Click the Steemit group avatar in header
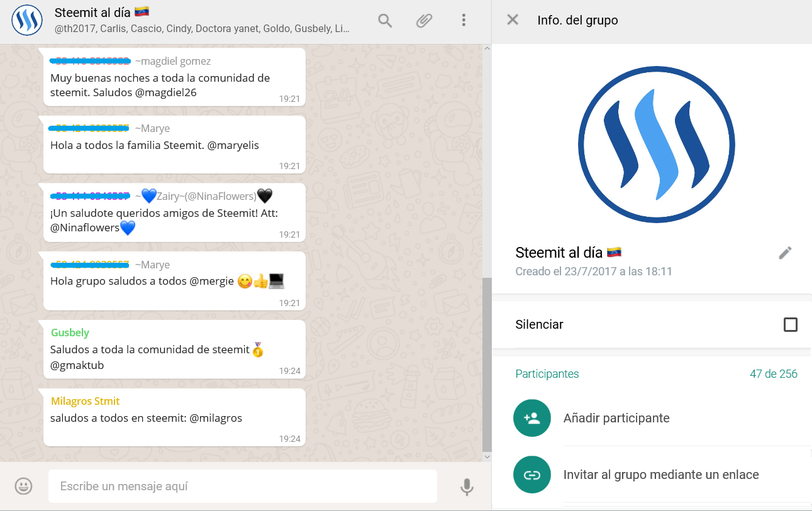812x511 pixels. click(x=27, y=21)
